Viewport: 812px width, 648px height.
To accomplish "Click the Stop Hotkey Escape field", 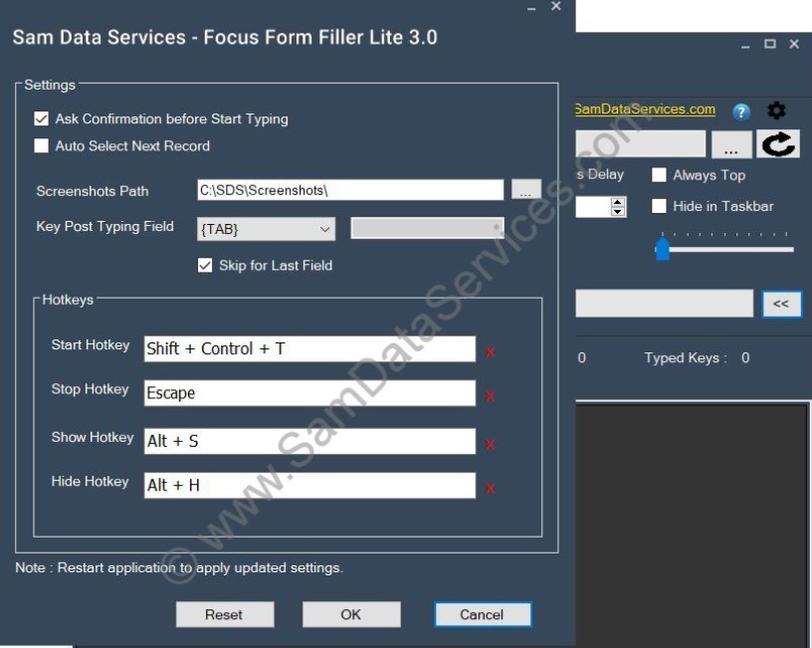I will tap(309, 393).
